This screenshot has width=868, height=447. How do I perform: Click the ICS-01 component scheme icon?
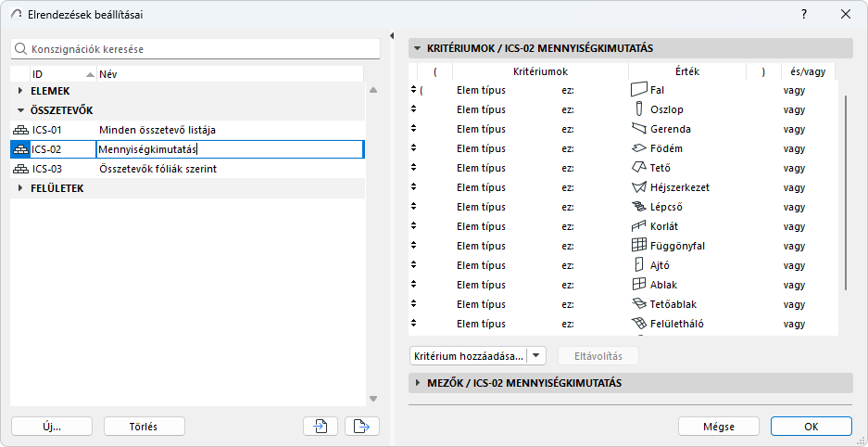[20, 130]
